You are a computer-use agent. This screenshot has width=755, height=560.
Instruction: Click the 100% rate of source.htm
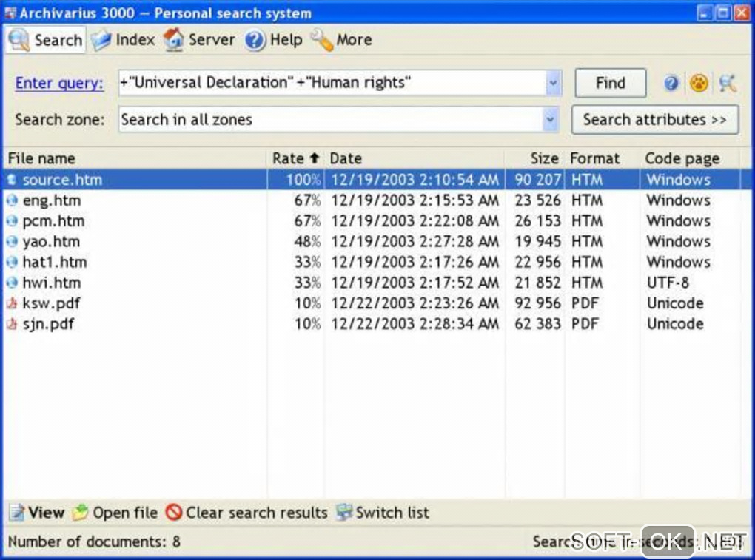[303, 180]
